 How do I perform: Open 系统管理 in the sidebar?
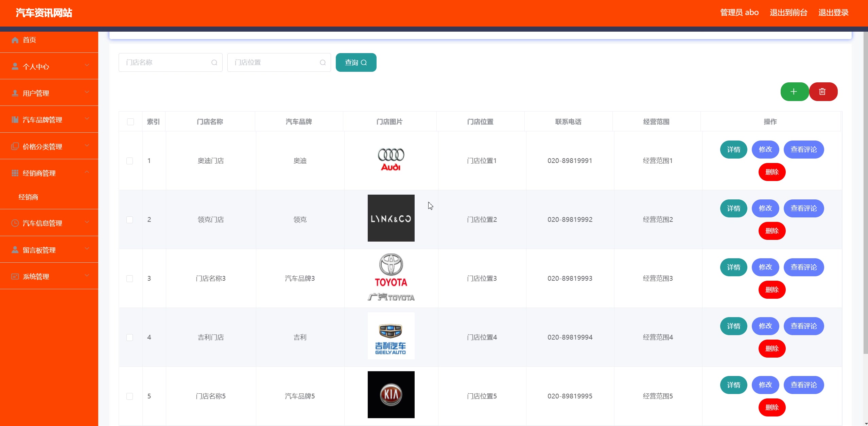click(49, 276)
